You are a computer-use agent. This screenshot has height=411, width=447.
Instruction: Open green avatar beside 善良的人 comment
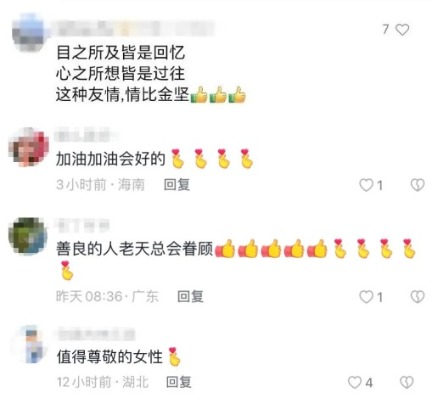[28, 236]
